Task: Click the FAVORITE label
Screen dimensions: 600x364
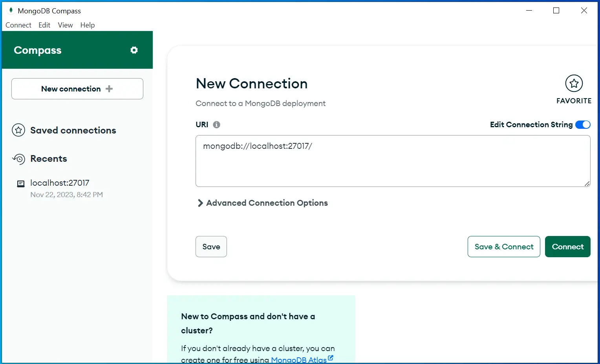Action: pyautogui.click(x=574, y=101)
